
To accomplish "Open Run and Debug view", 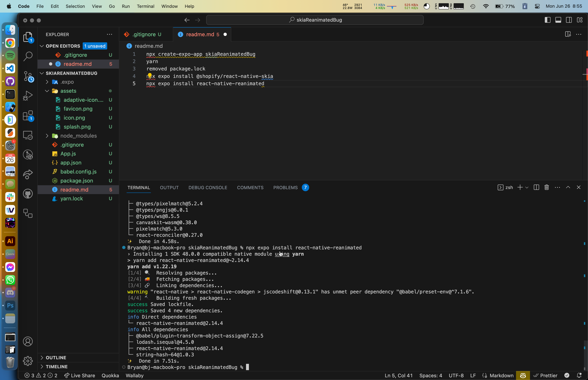I will coord(28,96).
